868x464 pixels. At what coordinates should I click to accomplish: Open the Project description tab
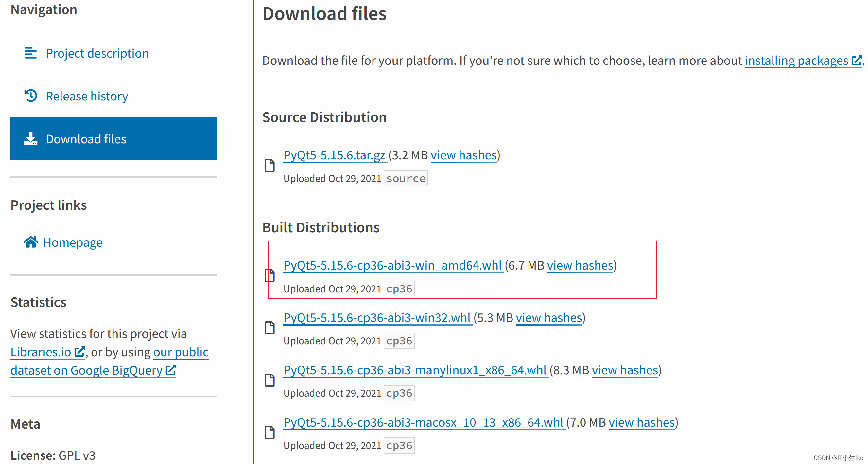[97, 53]
